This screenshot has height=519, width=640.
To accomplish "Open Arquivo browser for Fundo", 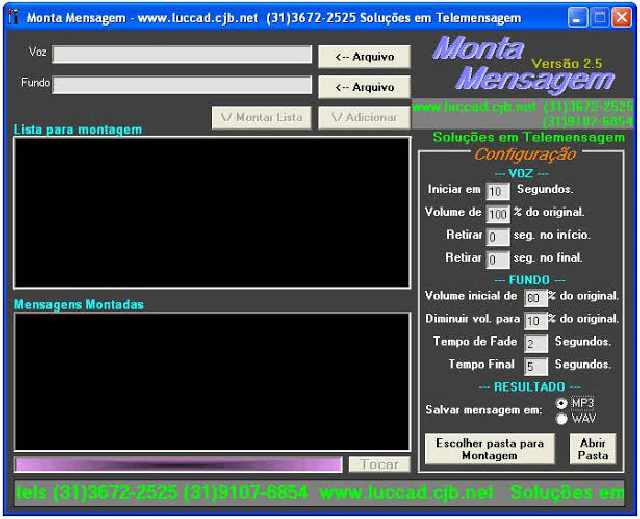I will click(364, 87).
